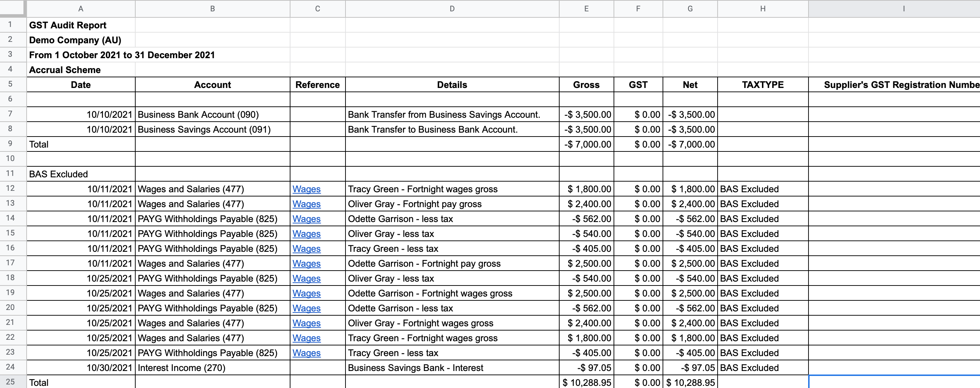Select the empty active cell in column I row 25
This screenshot has height=388, width=980.
[x=894, y=382]
